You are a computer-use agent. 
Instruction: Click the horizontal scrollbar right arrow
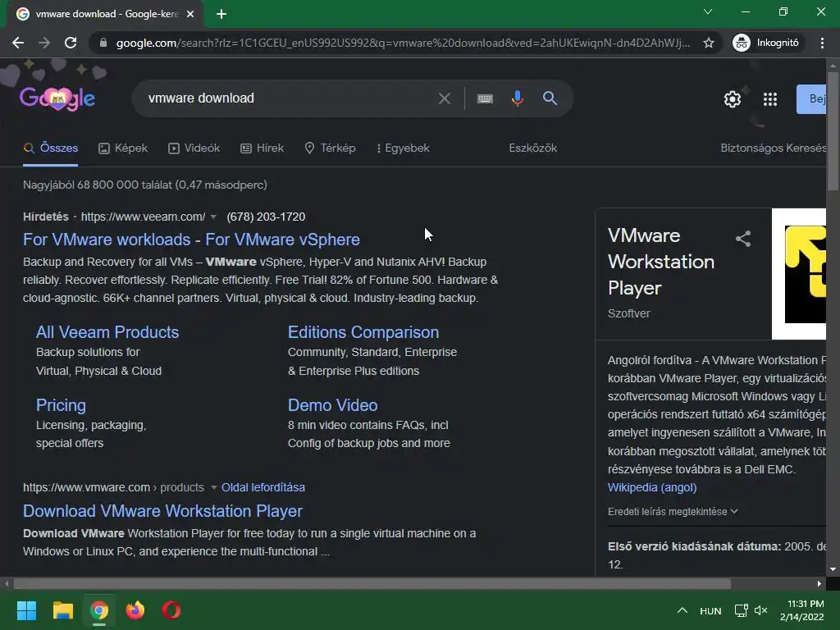[x=819, y=583]
